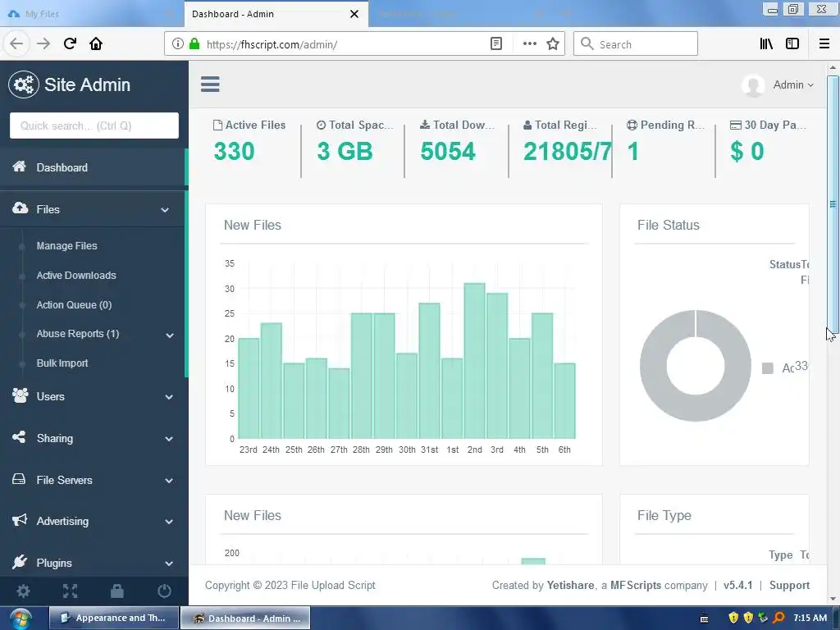The height and width of the screenshot is (630, 840).
Task: Click the Plugins plug icon
Action: [x=20, y=562]
